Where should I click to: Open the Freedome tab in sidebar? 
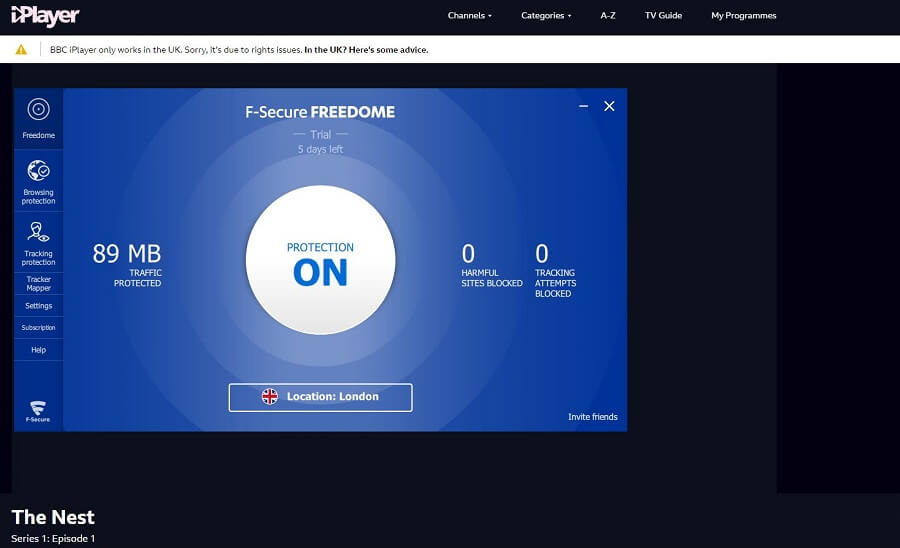(38, 119)
